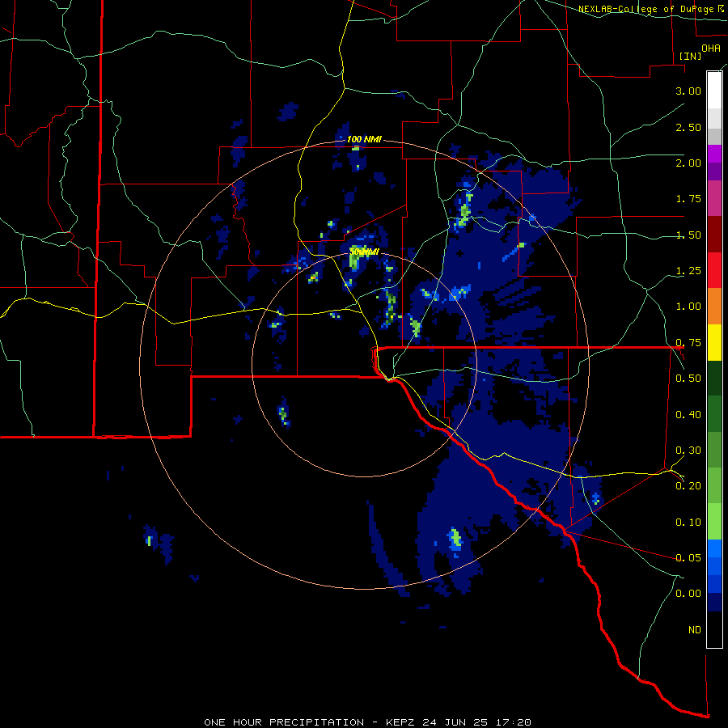
Task: Click the OHA product label
Action: (711, 48)
